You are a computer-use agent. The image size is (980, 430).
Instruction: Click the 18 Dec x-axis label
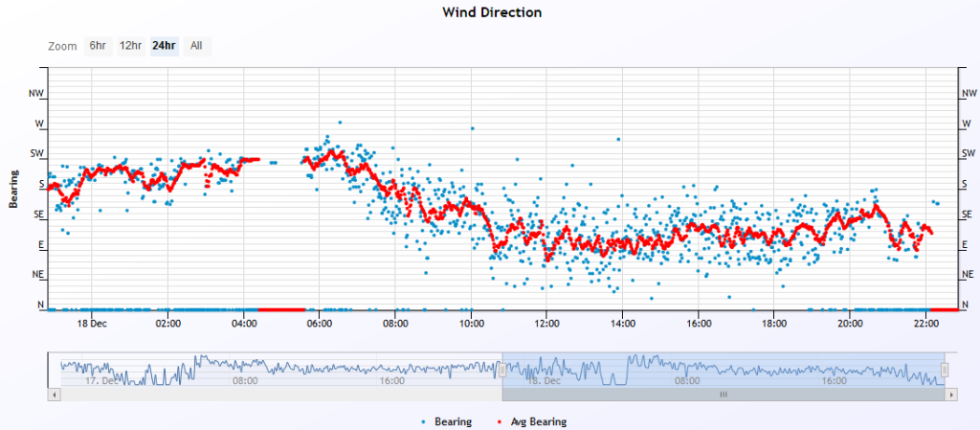tap(91, 323)
